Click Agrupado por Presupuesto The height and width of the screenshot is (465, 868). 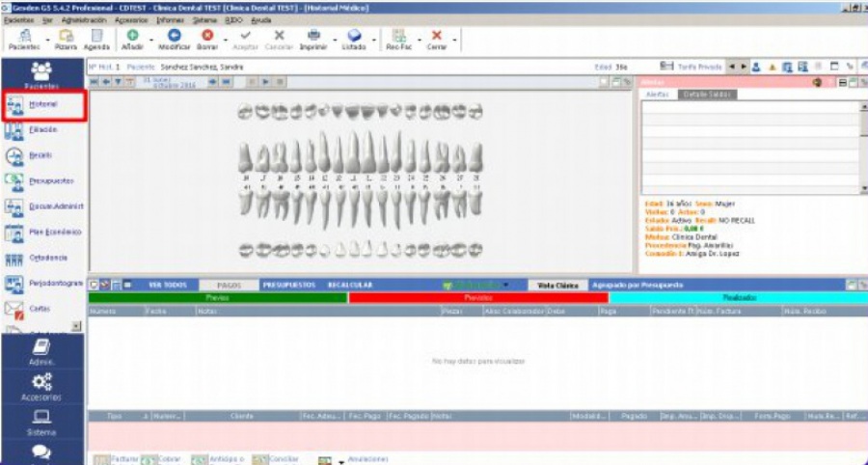point(637,286)
